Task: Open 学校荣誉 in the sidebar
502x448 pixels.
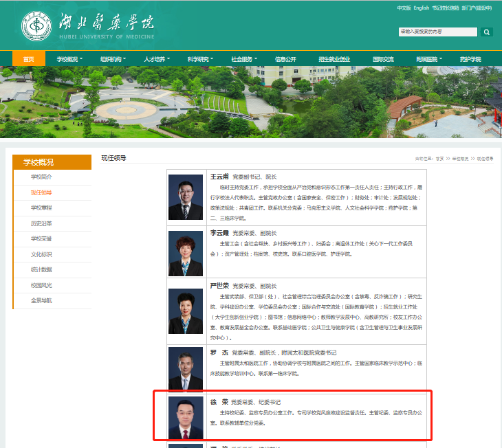Action: tap(41, 239)
